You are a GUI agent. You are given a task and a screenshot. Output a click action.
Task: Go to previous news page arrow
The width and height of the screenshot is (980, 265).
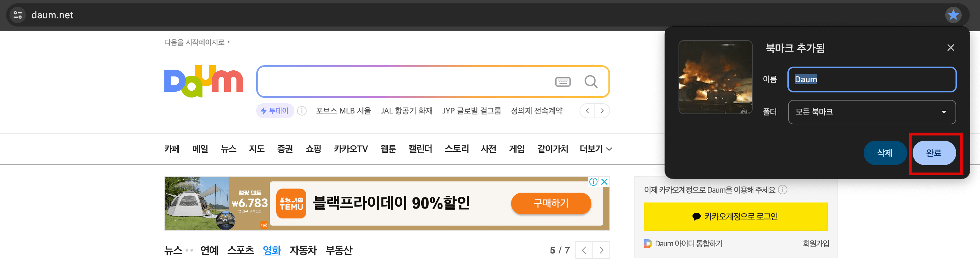click(584, 250)
